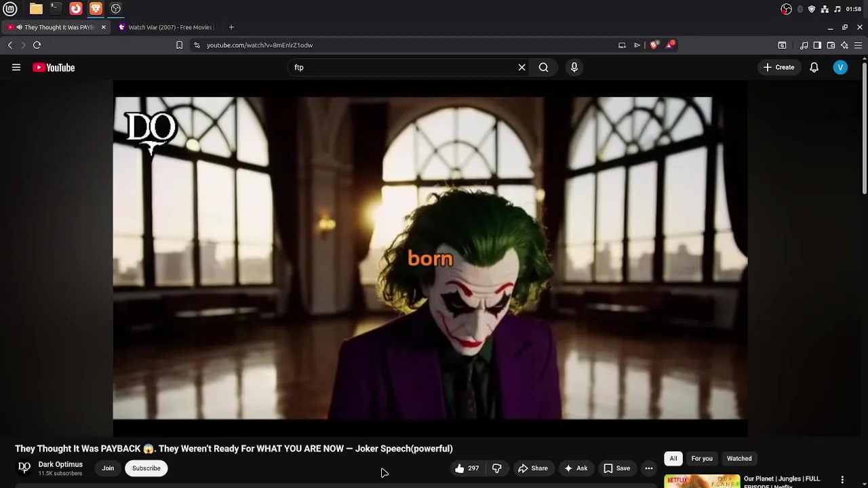The width and height of the screenshot is (868, 488).
Task: Open the Brave Shields lion icon
Action: 654,45
